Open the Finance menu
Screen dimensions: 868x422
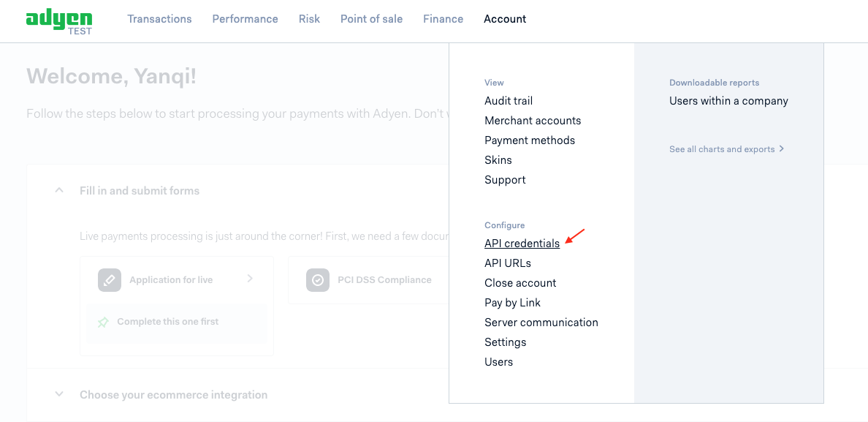click(x=443, y=19)
